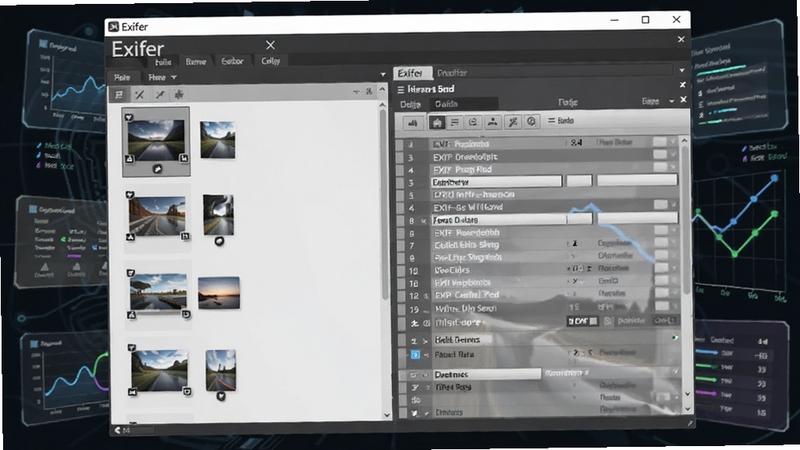Click the top-left badge on the selected thumbnail

click(129, 118)
